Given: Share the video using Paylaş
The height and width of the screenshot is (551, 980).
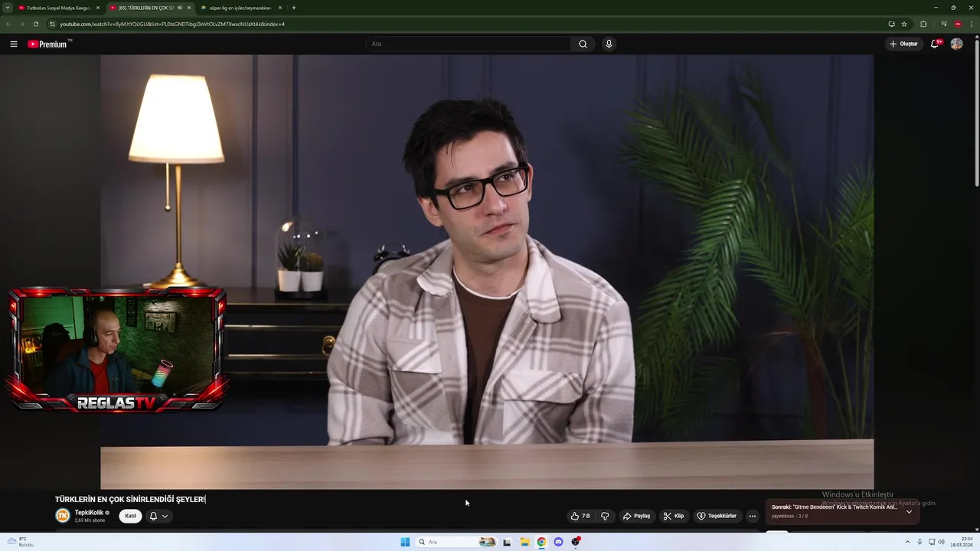Looking at the screenshot, I should (x=636, y=517).
